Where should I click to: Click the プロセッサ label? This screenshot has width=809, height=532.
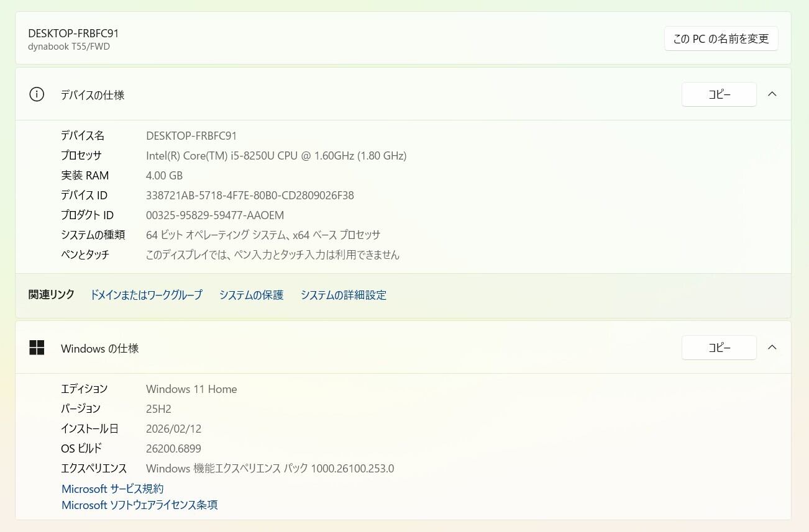[81, 155]
